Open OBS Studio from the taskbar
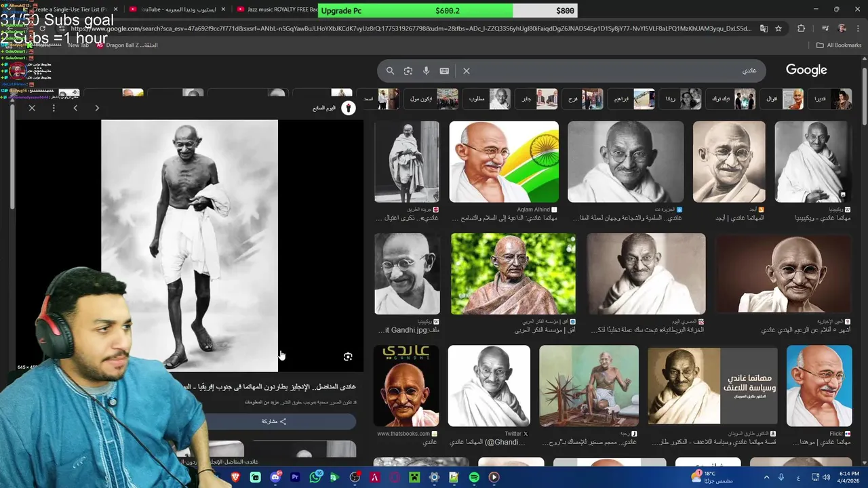Screen dimensions: 868x488 tap(355, 477)
